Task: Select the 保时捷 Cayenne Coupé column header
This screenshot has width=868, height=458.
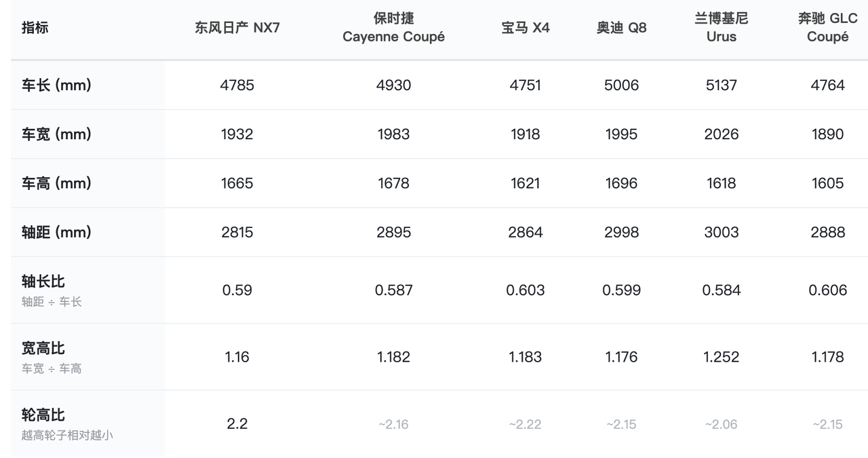Action: [x=394, y=28]
